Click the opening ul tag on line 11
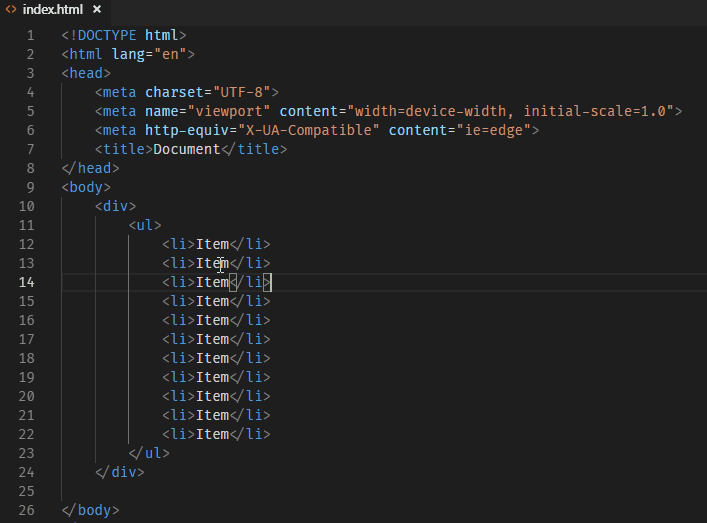707x523 pixels. pos(144,225)
